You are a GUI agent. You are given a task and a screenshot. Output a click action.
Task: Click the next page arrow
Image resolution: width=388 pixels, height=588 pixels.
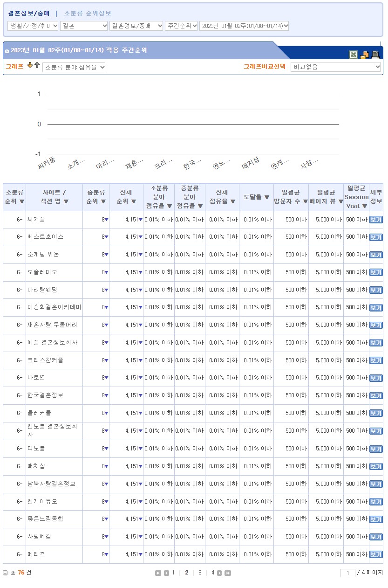click(x=219, y=573)
